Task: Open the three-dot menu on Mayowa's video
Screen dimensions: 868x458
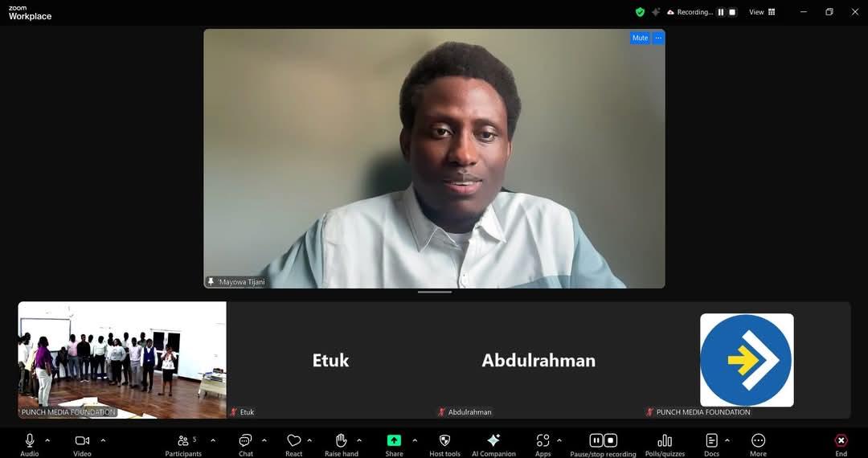Action: [658, 39]
